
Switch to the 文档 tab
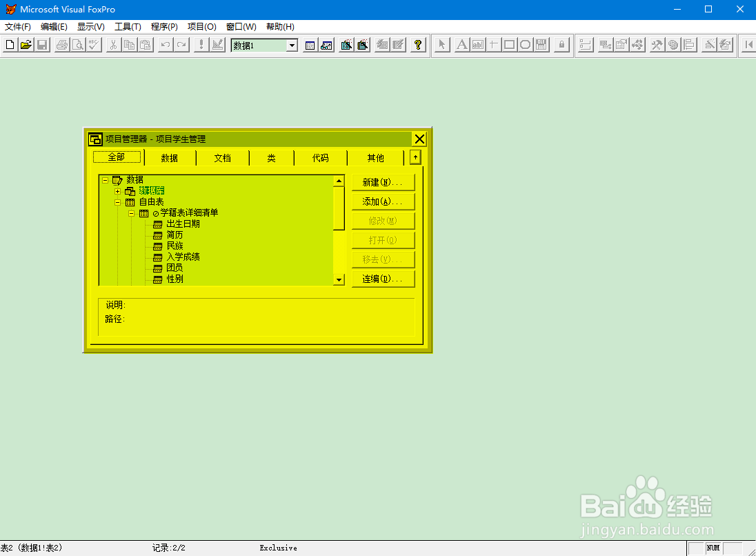(223, 158)
